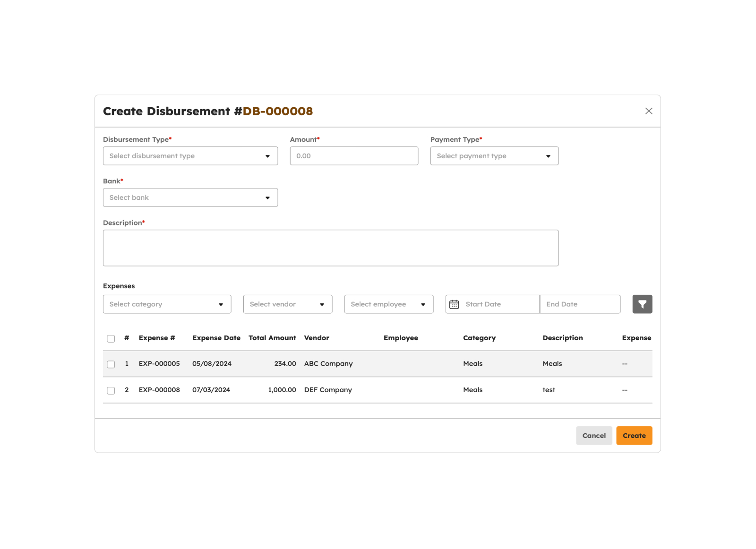Apply expense filter with funnel icon

tap(642, 304)
